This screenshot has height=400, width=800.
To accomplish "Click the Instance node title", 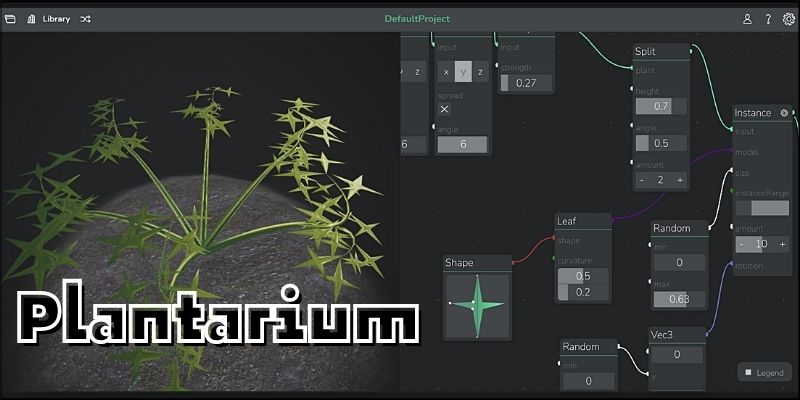I will click(x=753, y=113).
